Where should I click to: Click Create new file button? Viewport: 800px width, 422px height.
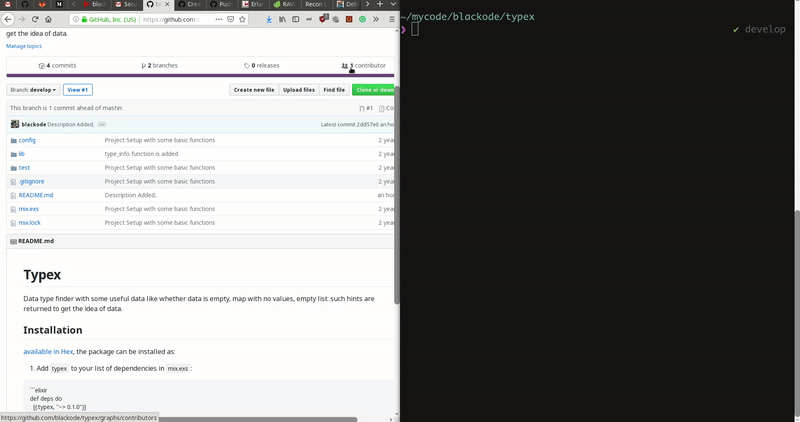254,90
